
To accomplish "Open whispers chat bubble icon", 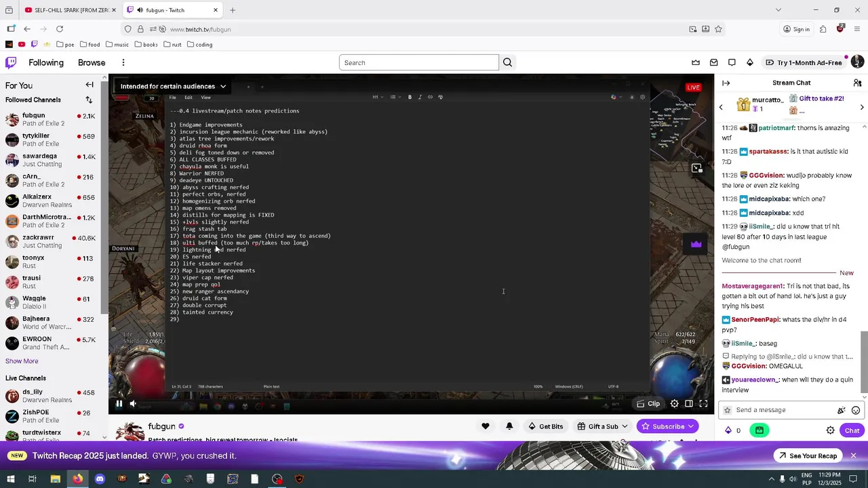I will 732,62.
